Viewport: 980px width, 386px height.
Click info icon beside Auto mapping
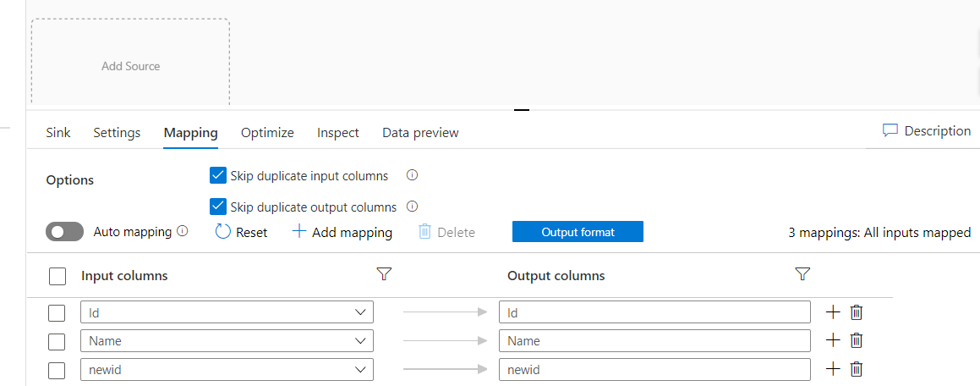(183, 231)
